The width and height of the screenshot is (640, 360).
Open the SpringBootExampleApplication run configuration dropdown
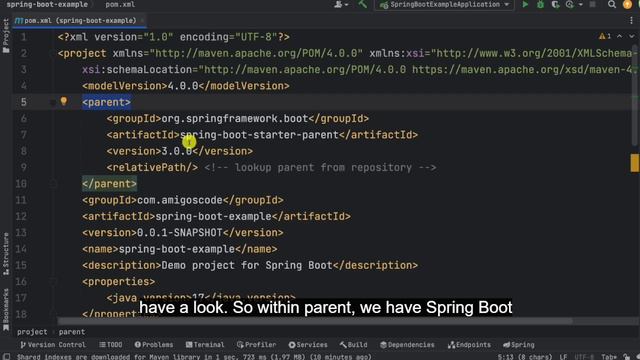444,4
